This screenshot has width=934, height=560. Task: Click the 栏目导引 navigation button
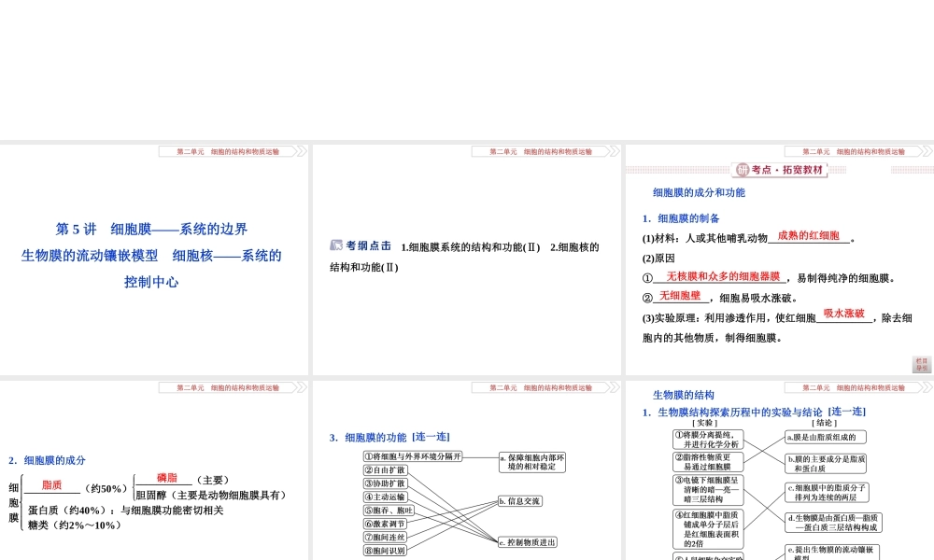(x=922, y=364)
